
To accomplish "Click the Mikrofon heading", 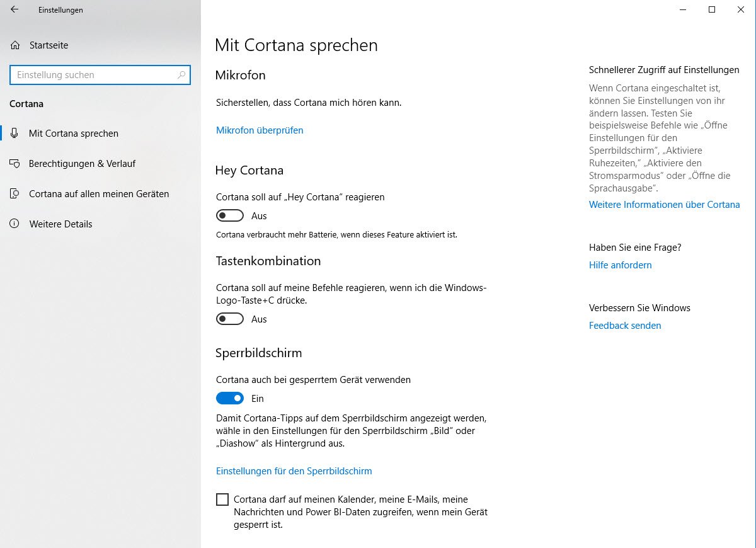I will pos(240,75).
